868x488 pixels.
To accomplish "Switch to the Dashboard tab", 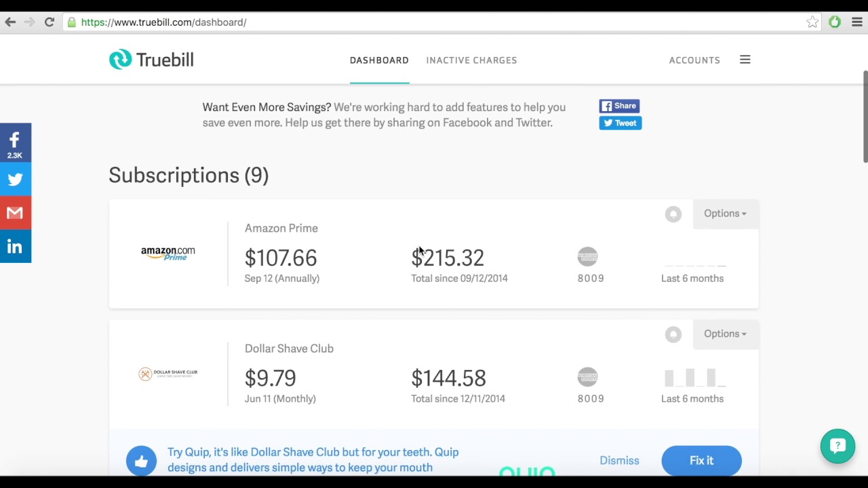I will (379, 60).
